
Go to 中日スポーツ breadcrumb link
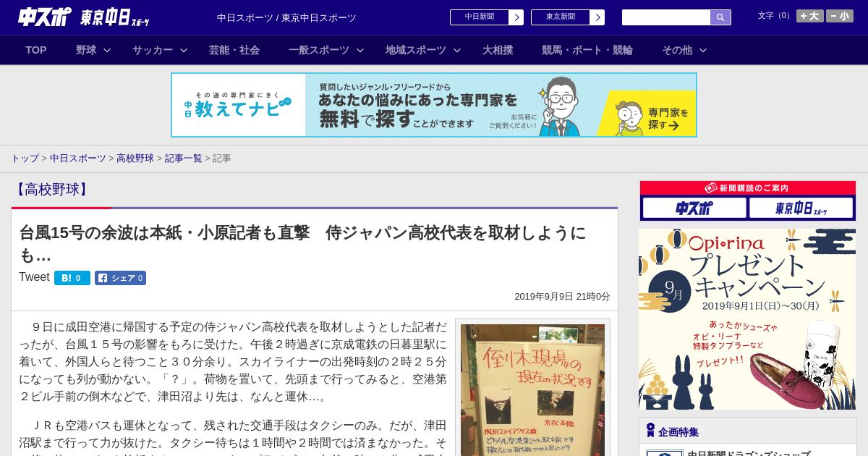pyautogui.click(x=77, y=158)
